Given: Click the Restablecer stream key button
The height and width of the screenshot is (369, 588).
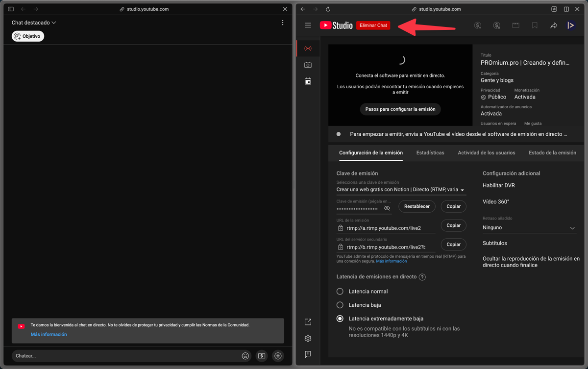Looking at the screenshot, I should pos(417,206).
